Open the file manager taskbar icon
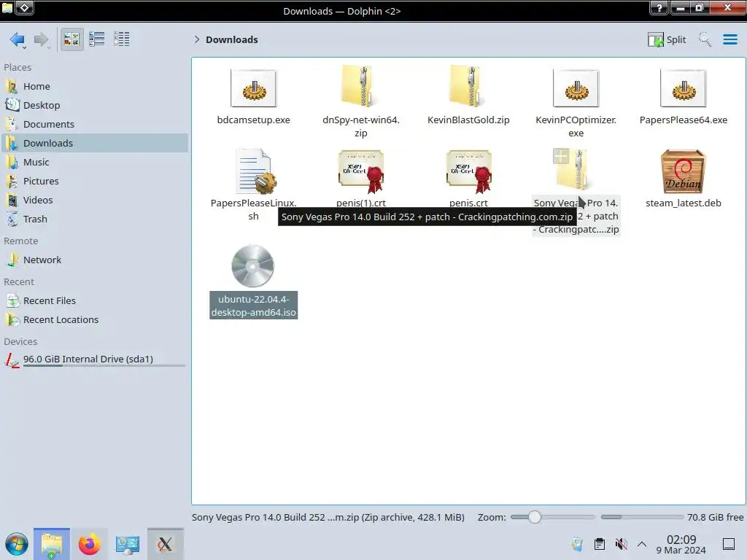 [x=52, y=544]
